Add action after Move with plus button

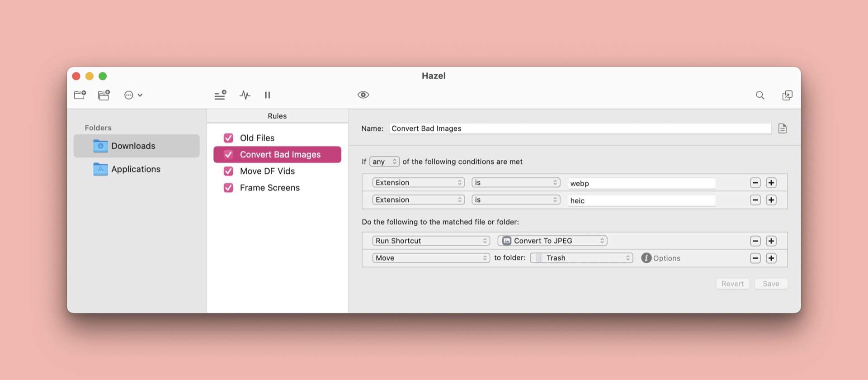[771, 258]
